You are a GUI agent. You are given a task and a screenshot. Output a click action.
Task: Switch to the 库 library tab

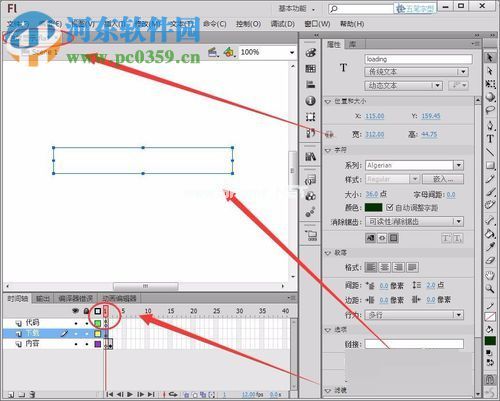click(352, 44)
